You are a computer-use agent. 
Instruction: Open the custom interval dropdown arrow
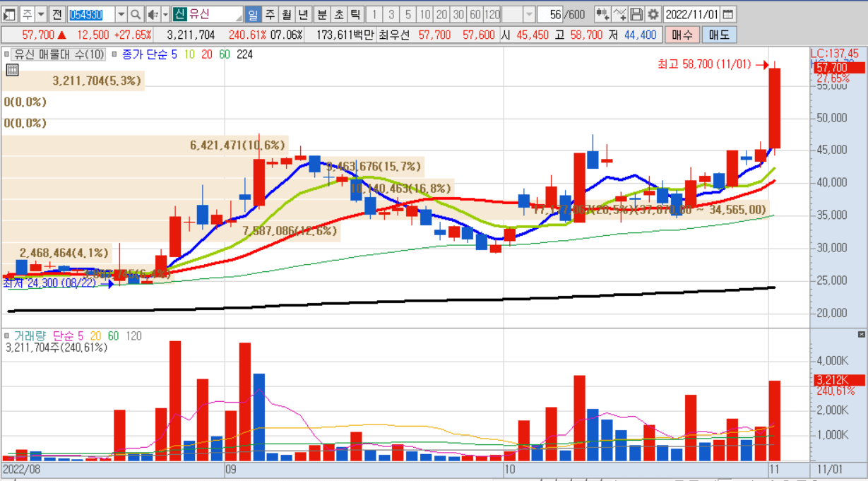coord(529,14)
